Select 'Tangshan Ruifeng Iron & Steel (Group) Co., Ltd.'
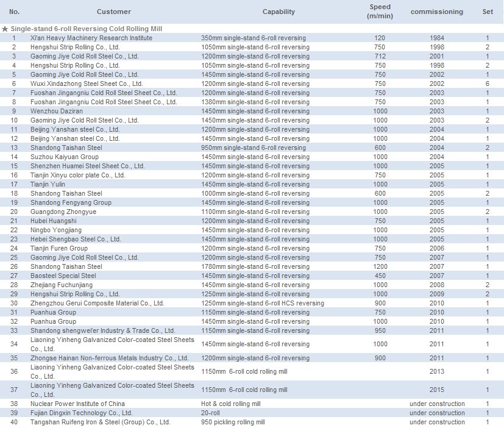 coord(101,423)
